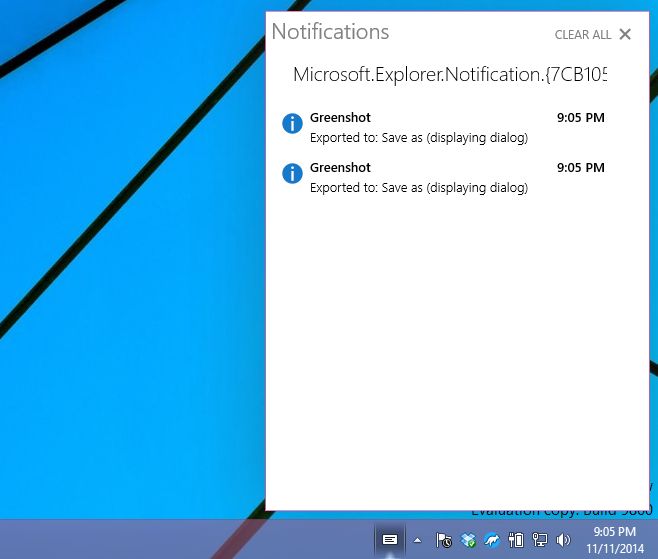Image resolution: width=658 pixels, height=559 pixels.
Task: Open the taskbar clock showing 11/11/2014
Action: 614,540
